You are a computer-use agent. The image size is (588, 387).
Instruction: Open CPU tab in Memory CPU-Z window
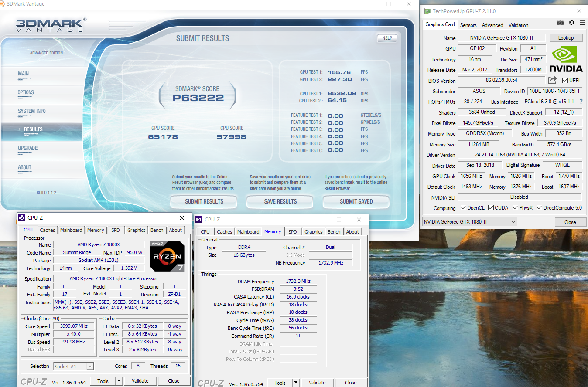click(x=205, y=232)
